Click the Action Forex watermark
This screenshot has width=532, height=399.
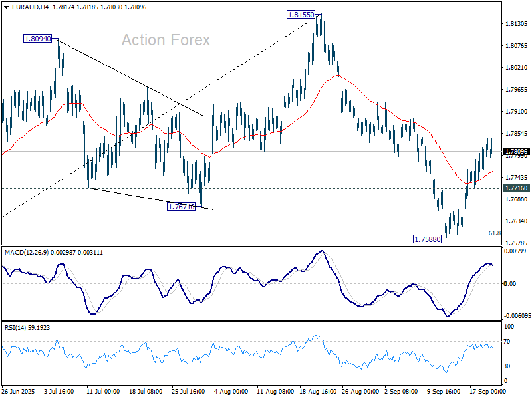(166, 40)
